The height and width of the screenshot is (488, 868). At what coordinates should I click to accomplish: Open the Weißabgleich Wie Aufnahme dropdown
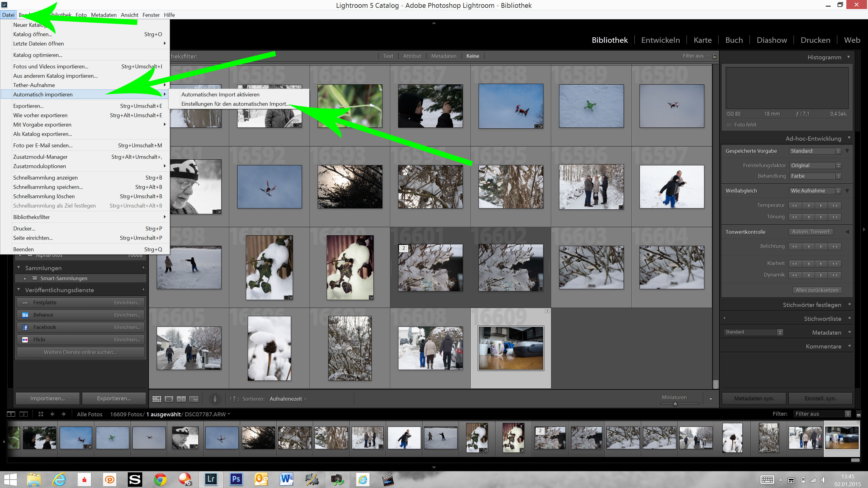click(x=815, y=191)
